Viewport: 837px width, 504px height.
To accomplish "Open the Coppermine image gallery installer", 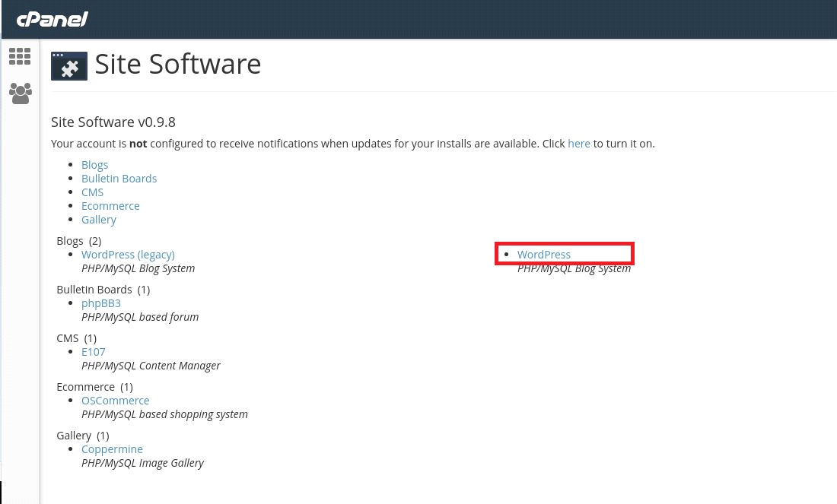I will click(x=112, y=449).
